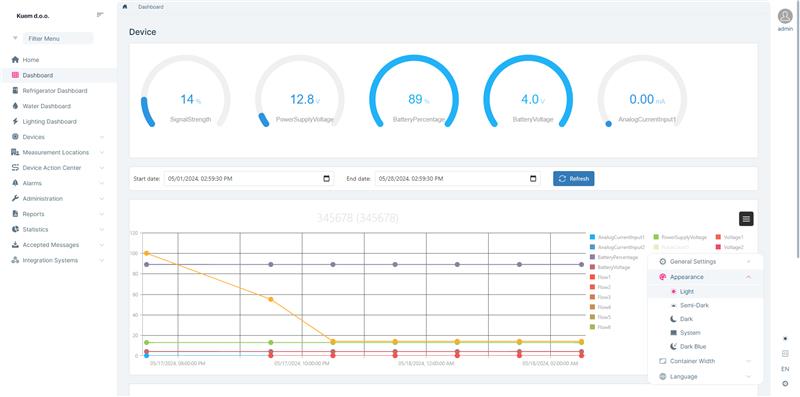
Task: Toggle PowerSupplyVoltage series in legend
Action: click(680, 237)
